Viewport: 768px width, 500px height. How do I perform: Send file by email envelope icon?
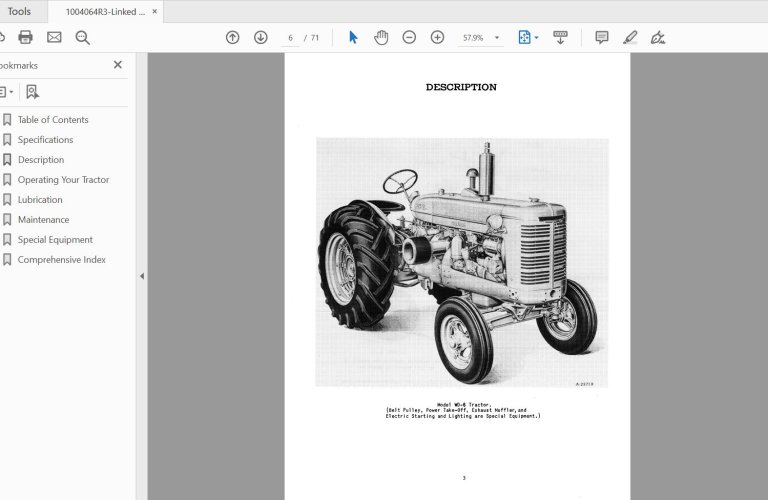[54, 37]
